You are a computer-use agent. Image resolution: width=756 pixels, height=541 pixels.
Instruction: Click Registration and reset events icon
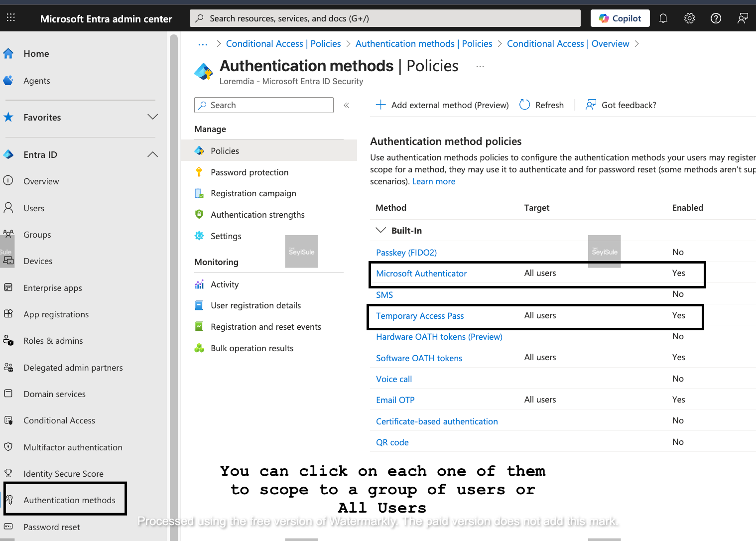tap(199, 327)
